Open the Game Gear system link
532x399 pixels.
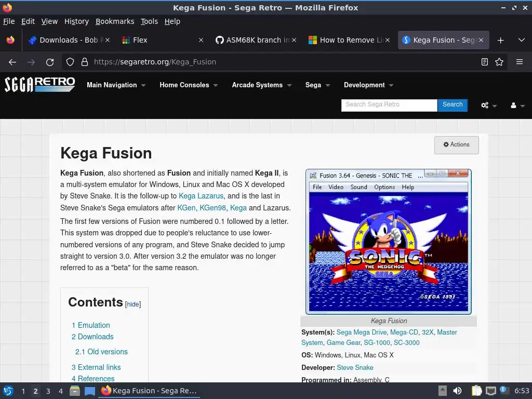[343, 343]
